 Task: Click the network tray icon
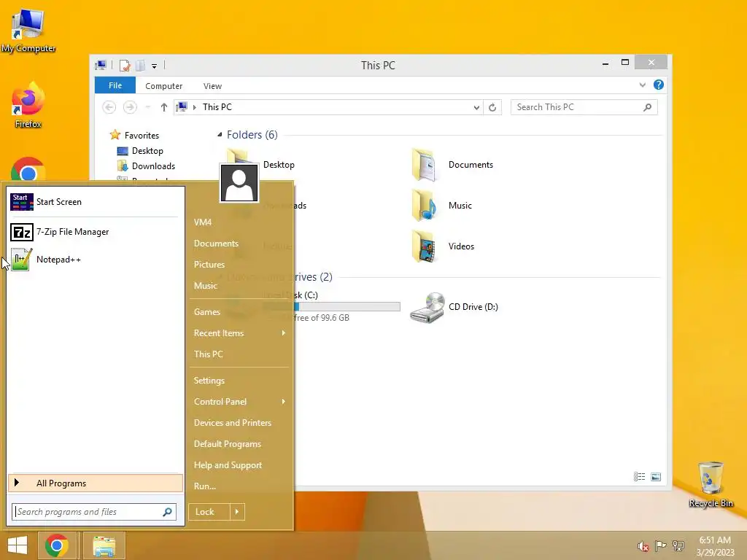pyautogui.click(x=678, y=546)
